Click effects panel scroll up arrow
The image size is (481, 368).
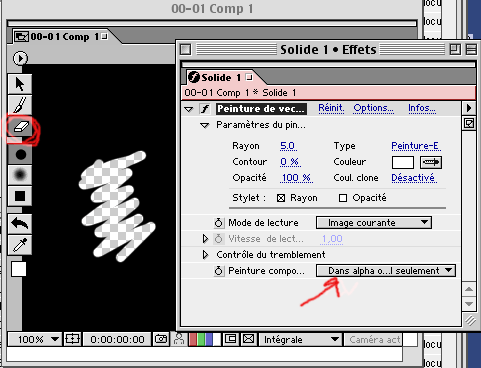469,289
